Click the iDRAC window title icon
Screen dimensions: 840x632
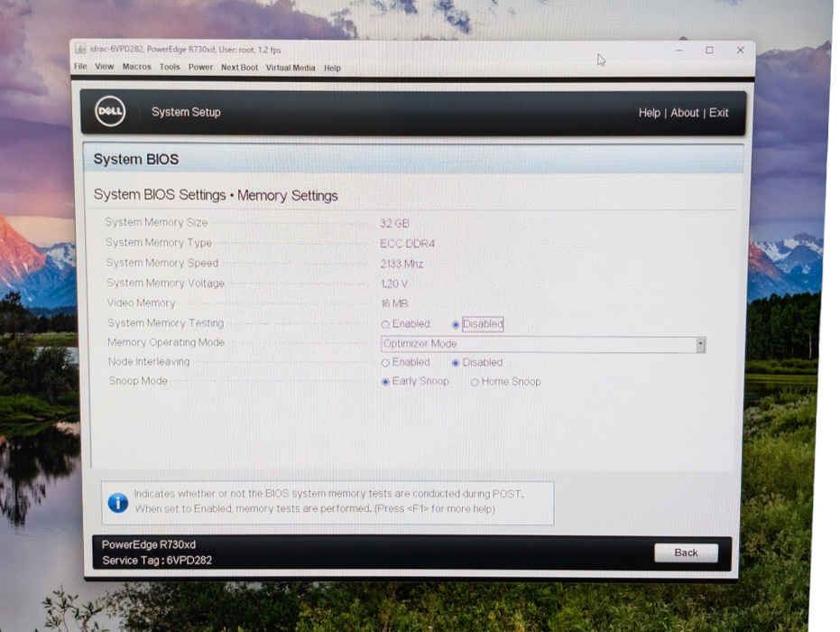click(x=80, y=49)
